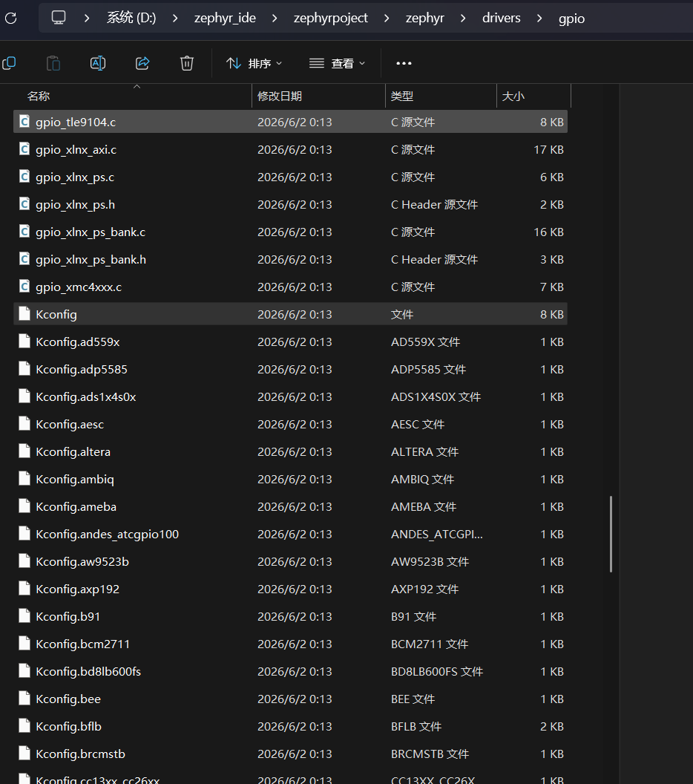Click the rename icon in the toolbar
Screen dimensions: 693x784
tap(97, 64)
